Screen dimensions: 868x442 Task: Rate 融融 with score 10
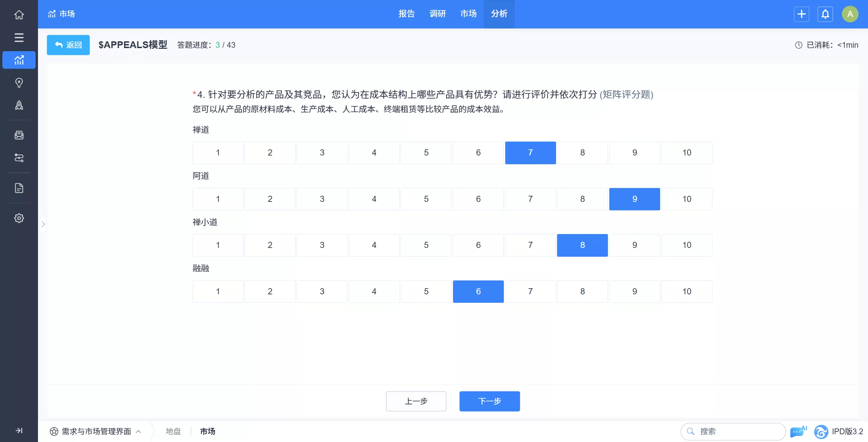(x=687, y=292)
